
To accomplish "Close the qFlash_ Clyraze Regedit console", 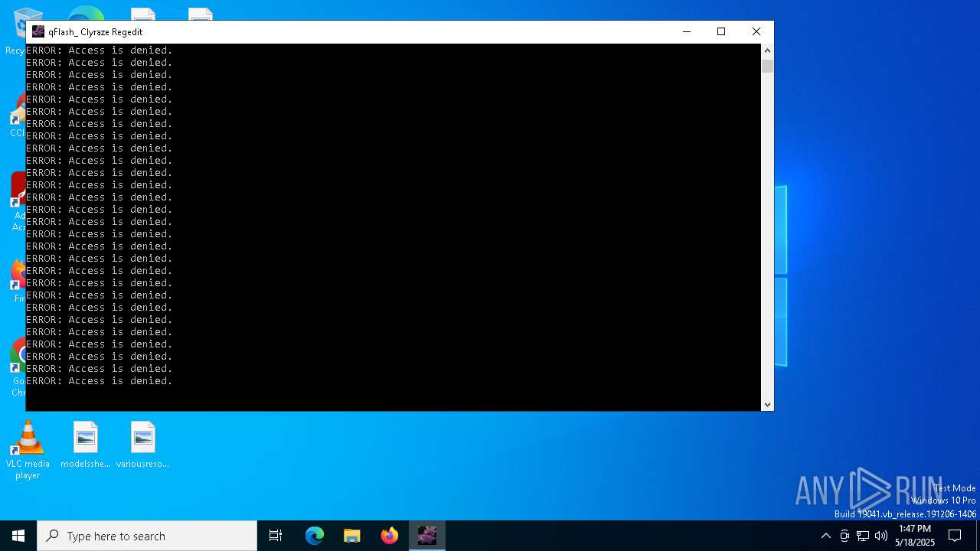I will pyautogui.click(x=756, y=31).
